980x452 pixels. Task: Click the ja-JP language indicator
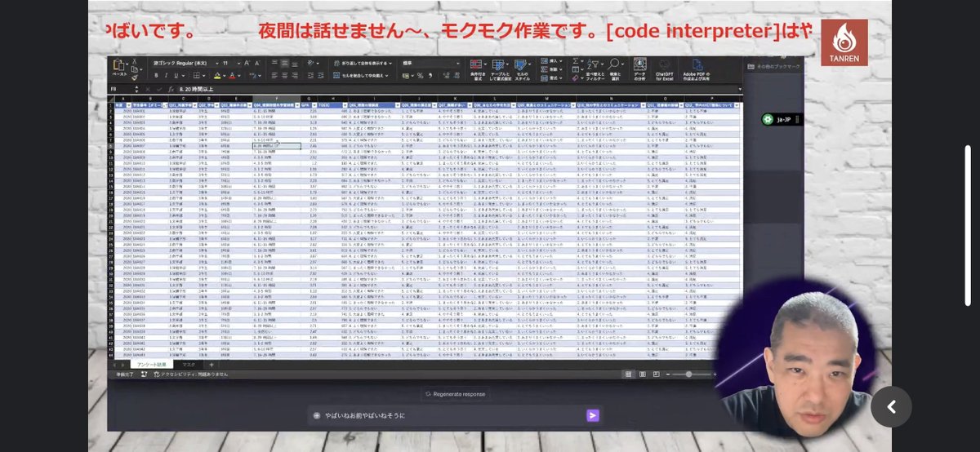click(x=780, y=119)
